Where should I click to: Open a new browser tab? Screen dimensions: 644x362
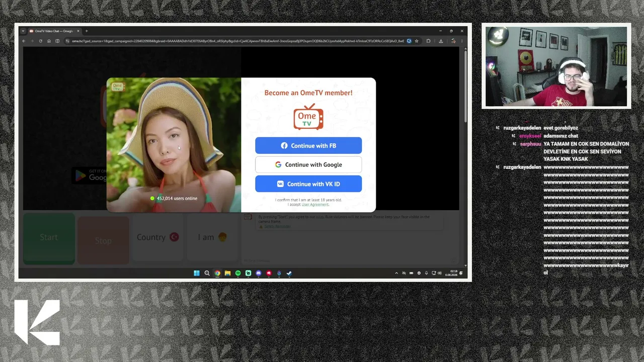click(87, 31)
